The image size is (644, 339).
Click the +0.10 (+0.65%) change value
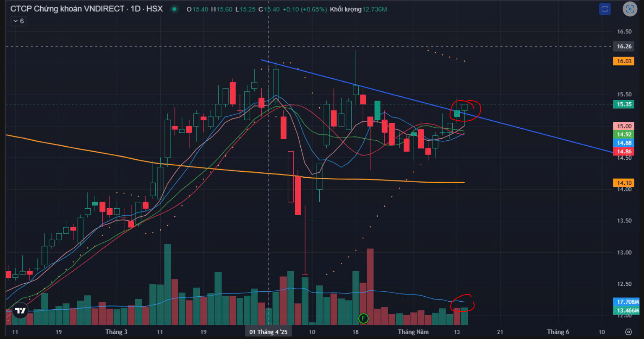[x=304, y=9]
